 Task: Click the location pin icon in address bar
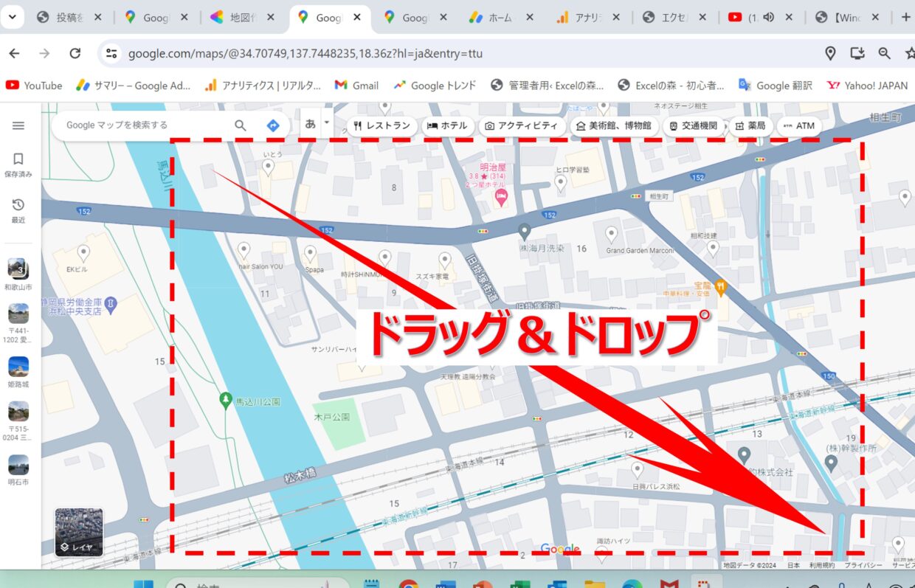point(830,53)
